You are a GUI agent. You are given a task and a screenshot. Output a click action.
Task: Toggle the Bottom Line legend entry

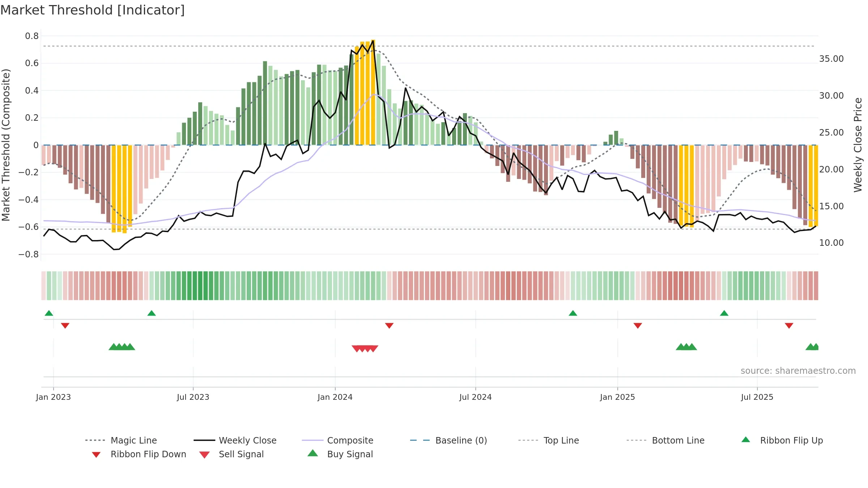(665, 440)
